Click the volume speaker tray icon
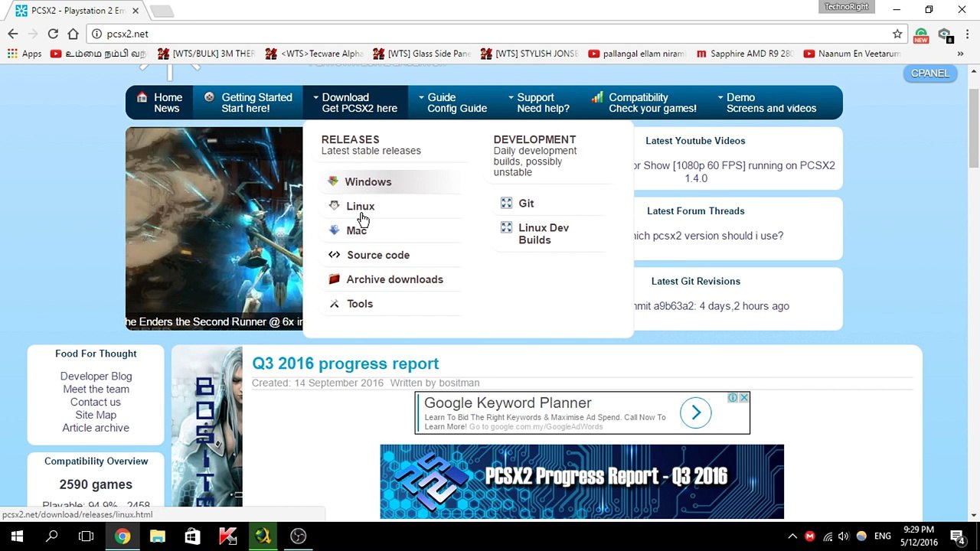Image resolution: width=980 pixels, height=551 pixels. [x=844, y=536]
